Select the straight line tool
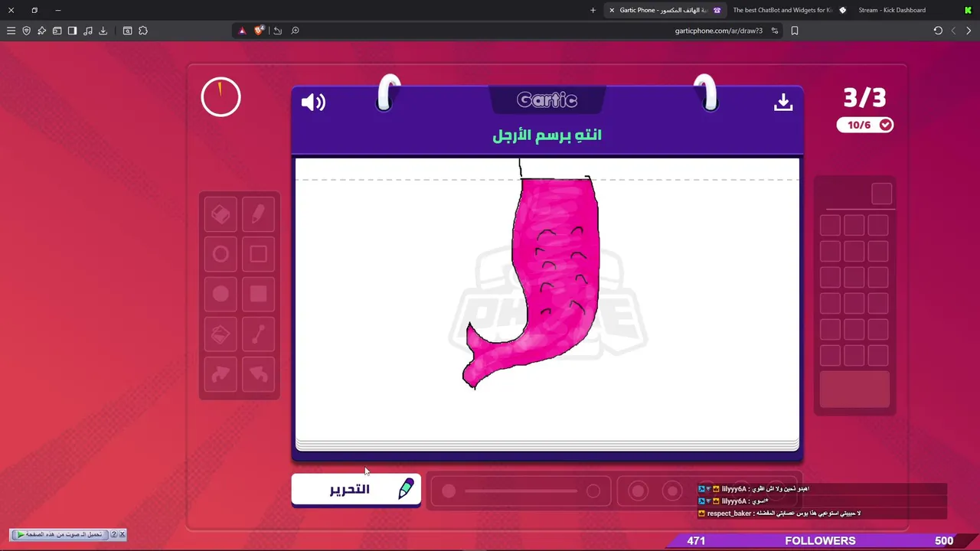 coord(259,334)
